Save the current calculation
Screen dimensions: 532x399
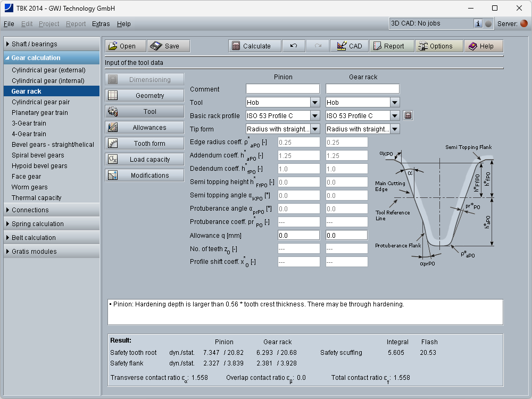pyautogui.click(x=168, y=46)
